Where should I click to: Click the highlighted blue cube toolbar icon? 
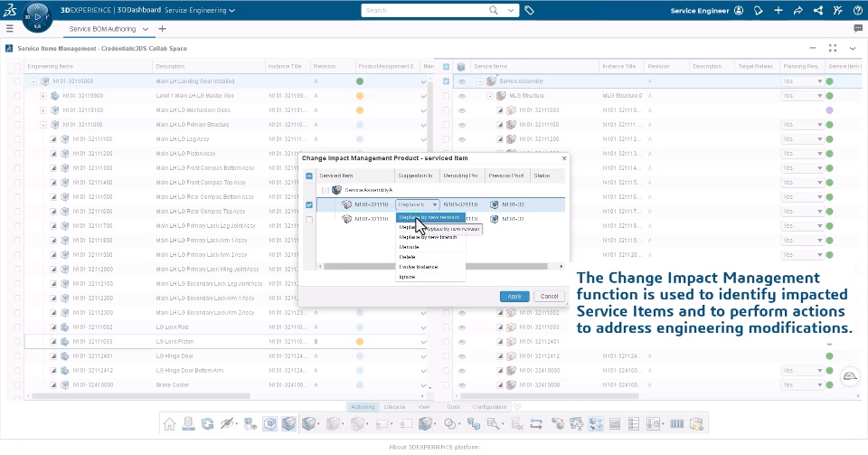tap(269, 424)
